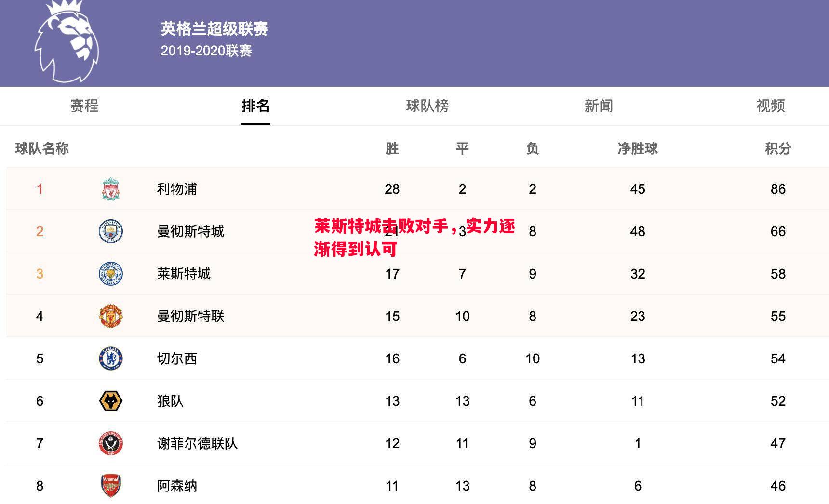Click 谢菲尔德联队 wins value 12
Image resolution: width=829 pixels, height=504 pixels.
(x=392, y=443)
